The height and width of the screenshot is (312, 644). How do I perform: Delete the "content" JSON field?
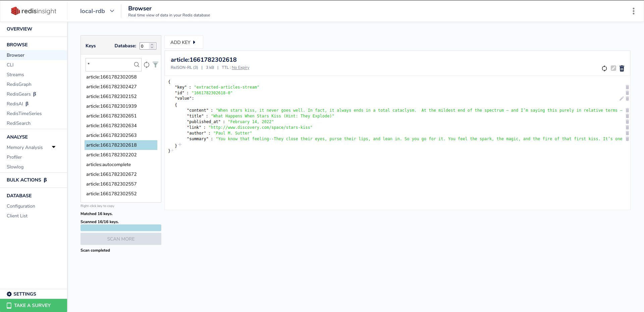627,110
